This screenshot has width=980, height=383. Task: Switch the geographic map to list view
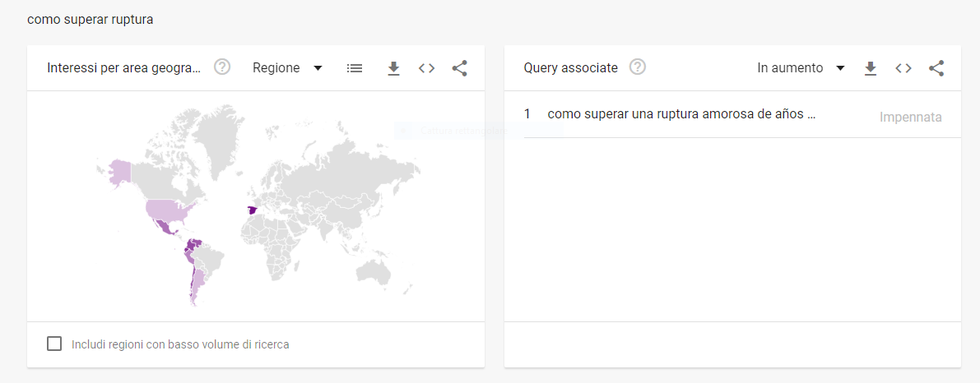[355, 68]
